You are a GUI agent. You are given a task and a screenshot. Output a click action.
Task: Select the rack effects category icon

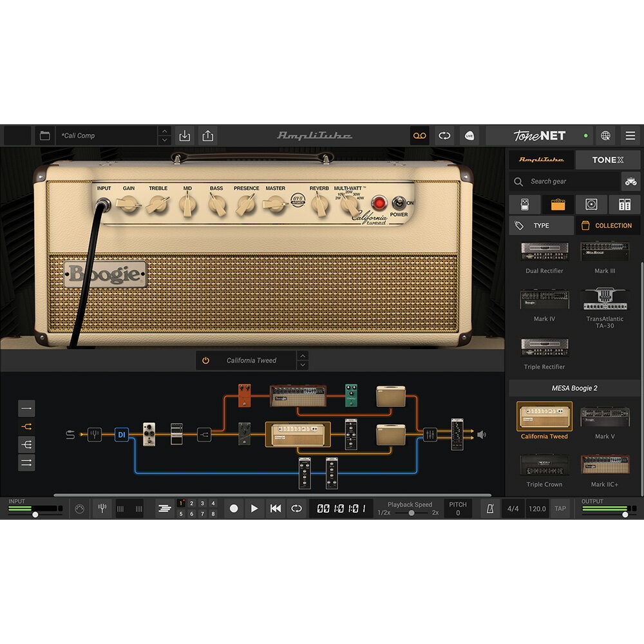[624, 204]
